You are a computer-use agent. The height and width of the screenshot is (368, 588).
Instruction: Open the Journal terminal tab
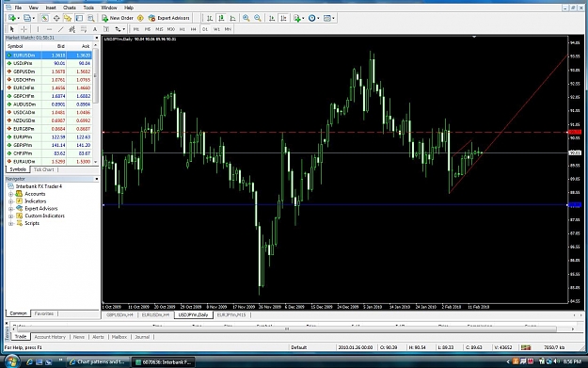pos(142,337)
